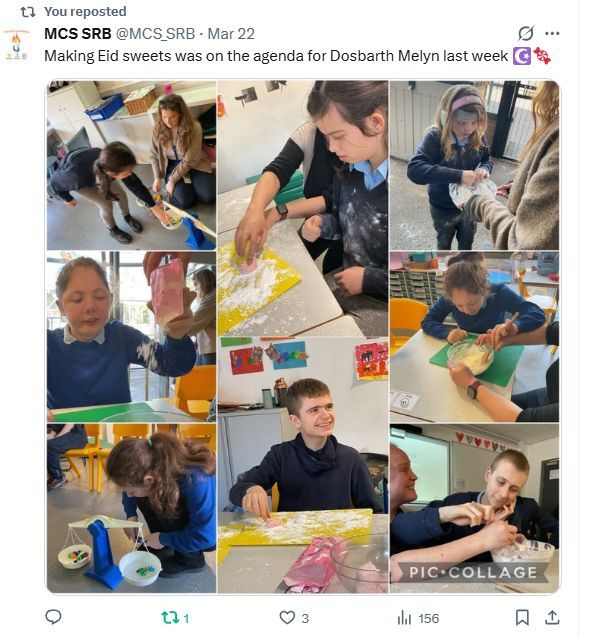Bookmark this post
The height and width of the screenshot is (637, 589).
coord(522,618)
